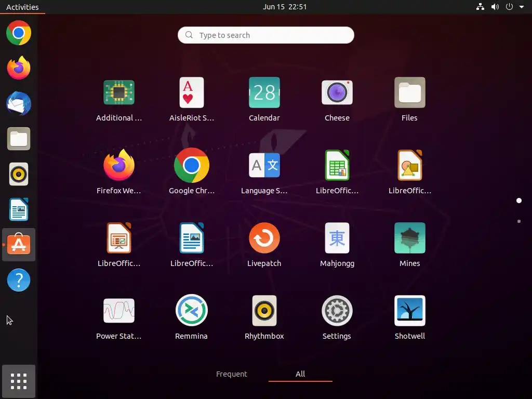Image resolution: width=532 pixels, height=399 pixels.
Task: Expand the system menu dropdown arrow
Action: coord(522,7)
